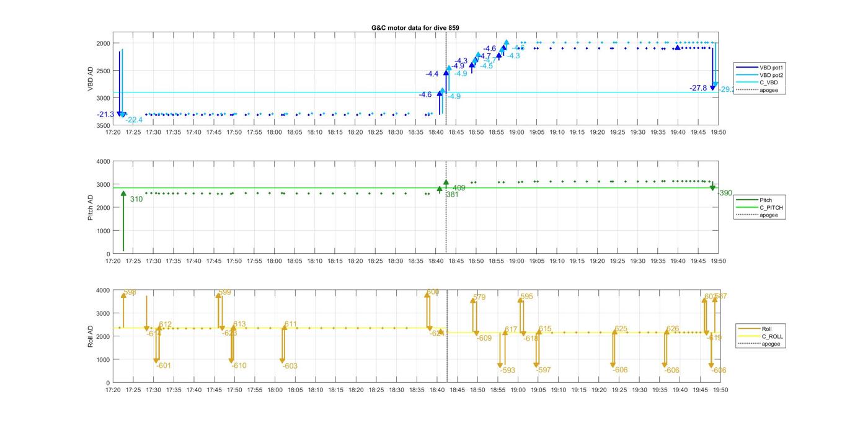Select the "Roll AD" y-axis label
The image size is (868, 430).
point(91,336)
